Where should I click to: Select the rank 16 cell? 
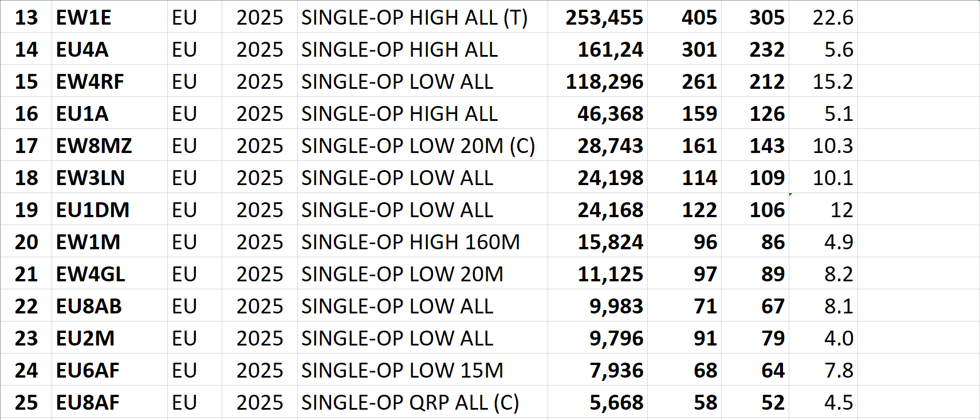26,114
